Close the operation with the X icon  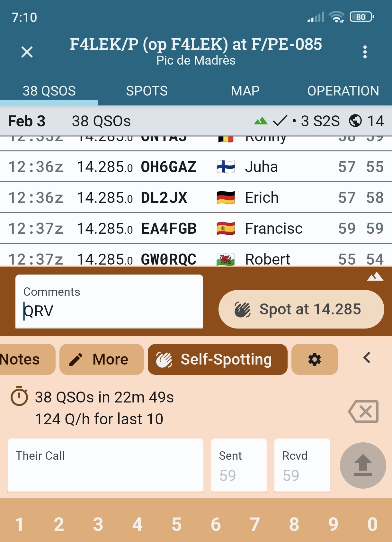point(27,52)
